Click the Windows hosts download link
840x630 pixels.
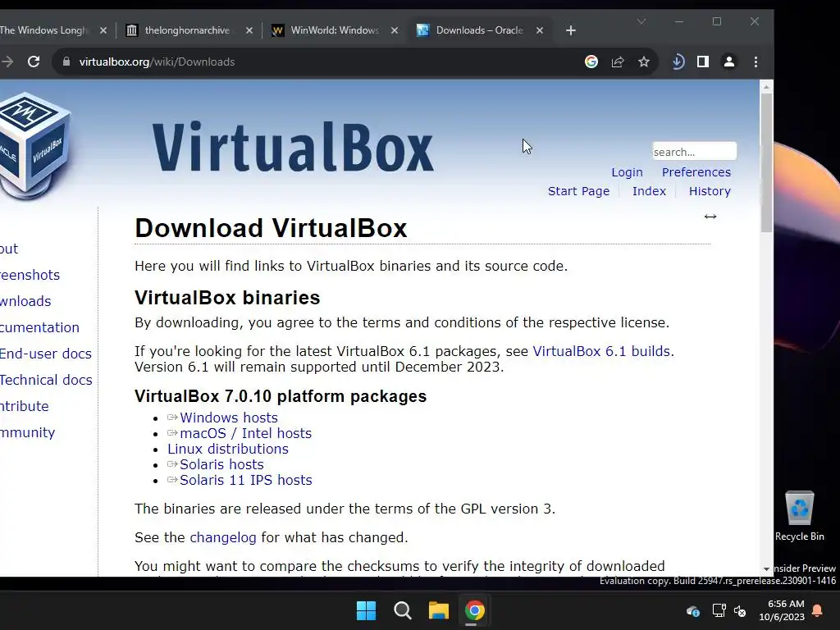click(229, 418)
